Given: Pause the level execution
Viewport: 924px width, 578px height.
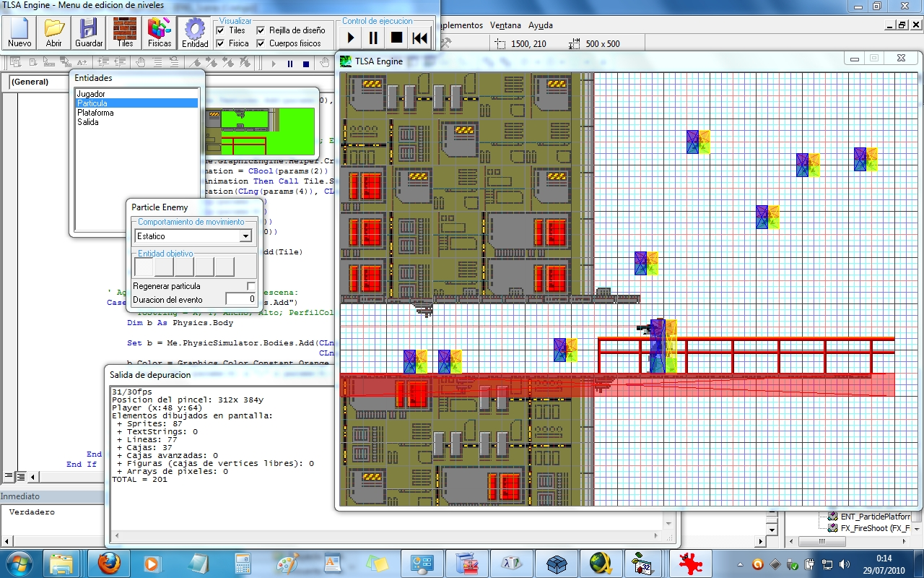Looking at the screenshot, I should [x=373, y=38].
